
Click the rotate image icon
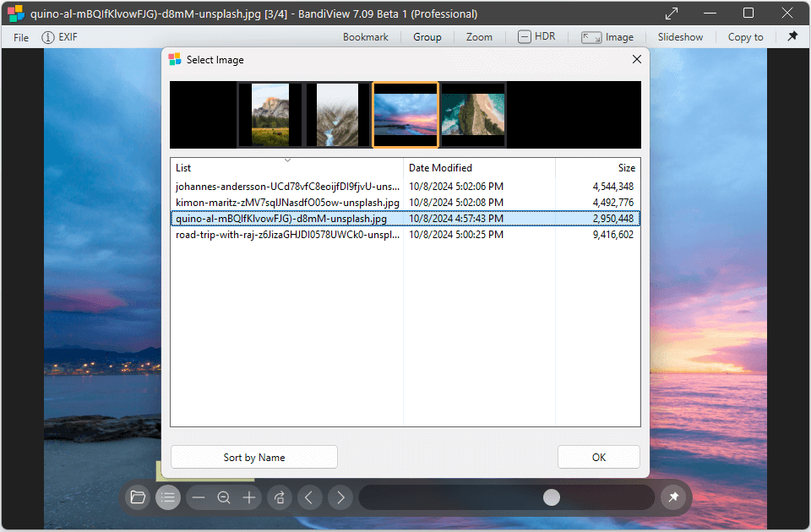point(280,497)
